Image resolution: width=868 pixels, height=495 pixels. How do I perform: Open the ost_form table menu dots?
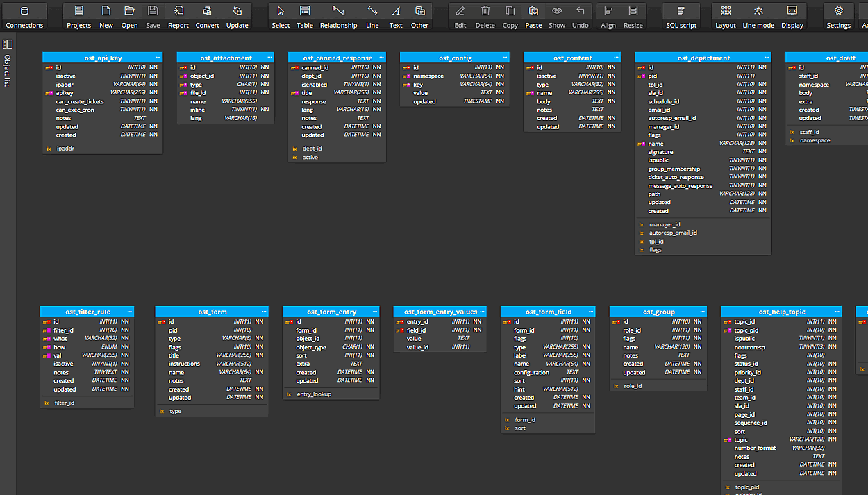[264, 312]
